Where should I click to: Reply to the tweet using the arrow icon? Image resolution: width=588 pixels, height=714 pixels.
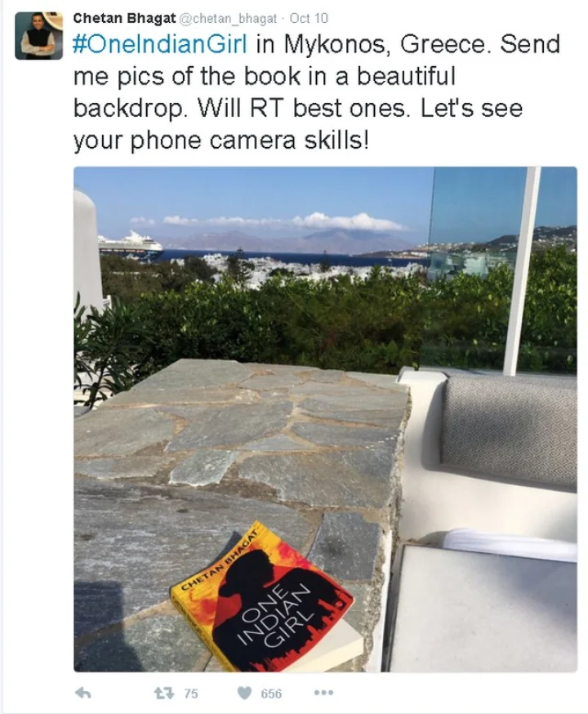coord(82,693)
